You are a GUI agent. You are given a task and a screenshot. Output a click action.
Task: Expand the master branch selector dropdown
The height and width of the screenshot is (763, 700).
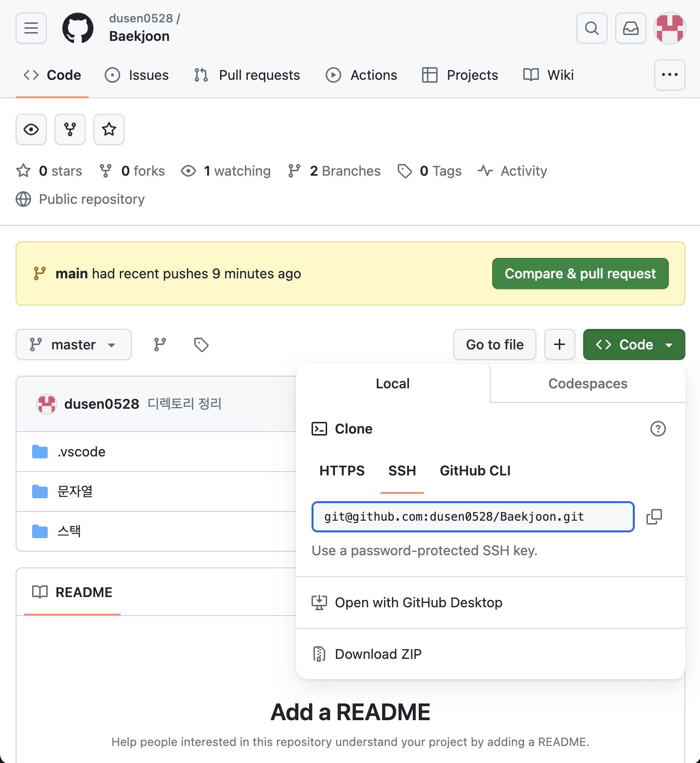point(74,345)
